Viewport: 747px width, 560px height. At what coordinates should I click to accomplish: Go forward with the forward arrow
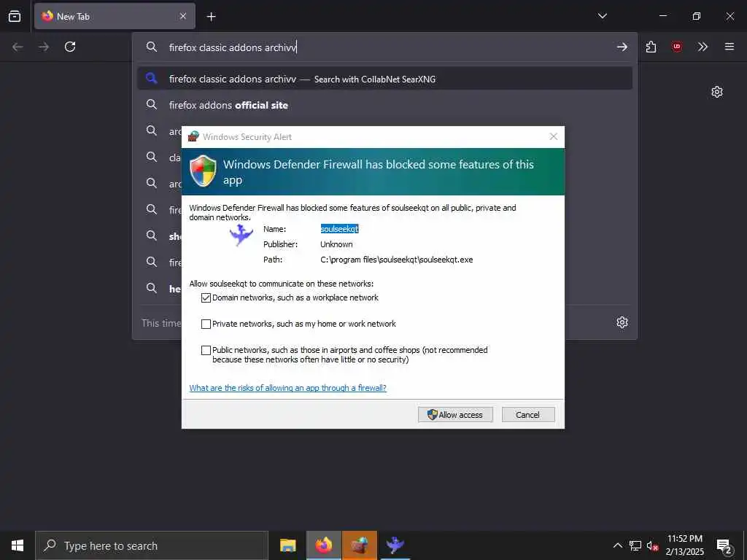coord(44,47)
